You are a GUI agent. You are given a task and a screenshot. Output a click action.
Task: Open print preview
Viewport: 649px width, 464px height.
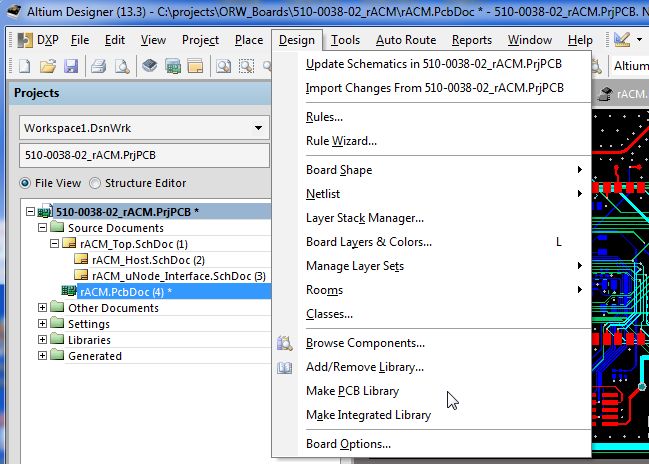click(x=122, y=66)
